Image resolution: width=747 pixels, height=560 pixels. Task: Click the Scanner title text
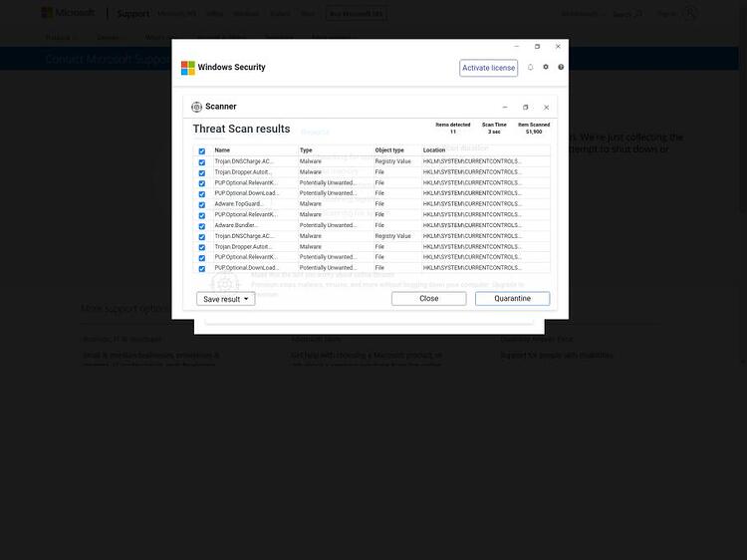[x=220, y=107]
